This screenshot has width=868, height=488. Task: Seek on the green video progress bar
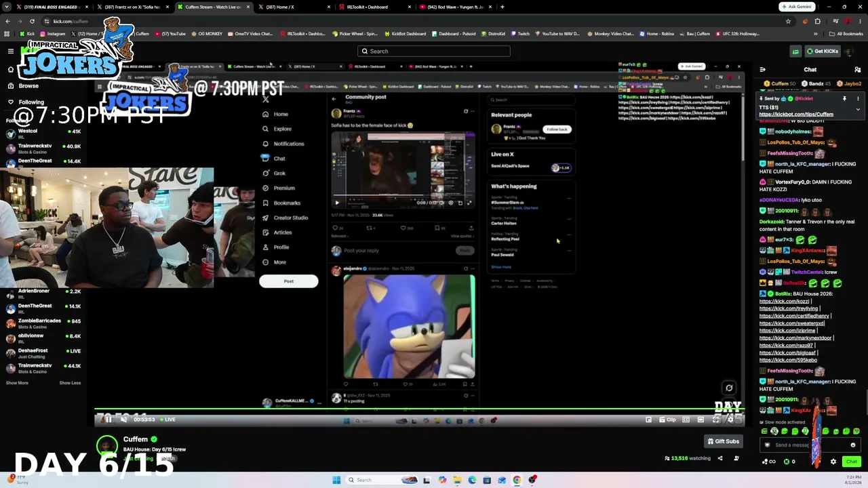[x=419, y=410]
